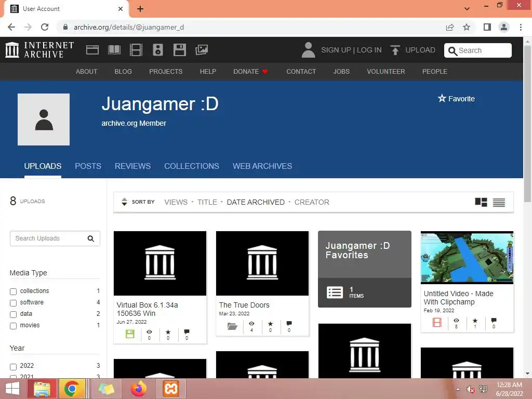
Task: Click the muted volume tray icon
Action: click(470, 389)
